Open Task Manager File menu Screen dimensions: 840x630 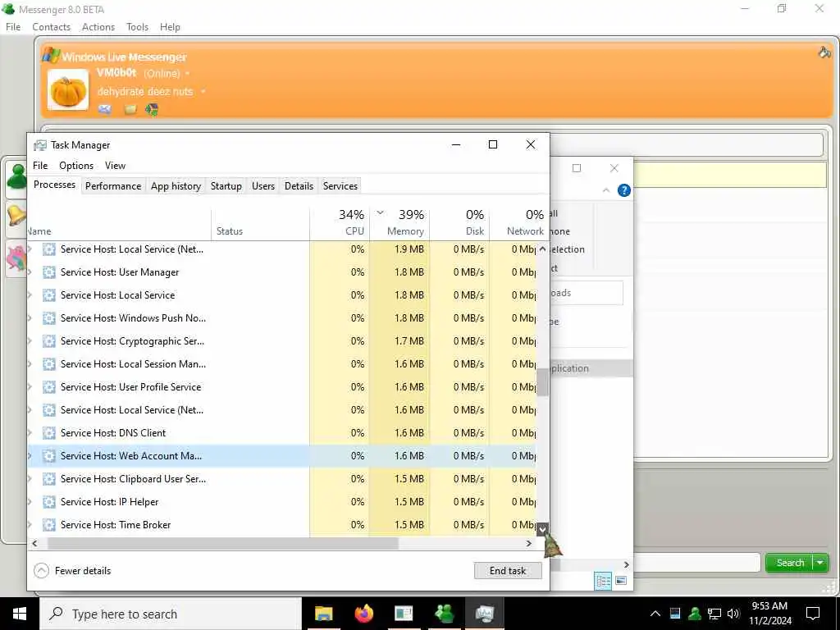click(x=40, y=166)
